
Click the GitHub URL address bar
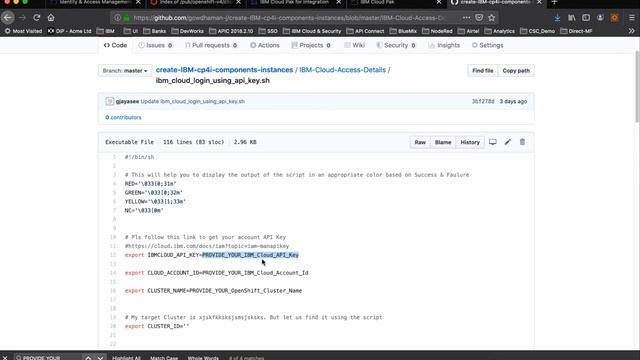coord(290,18)
